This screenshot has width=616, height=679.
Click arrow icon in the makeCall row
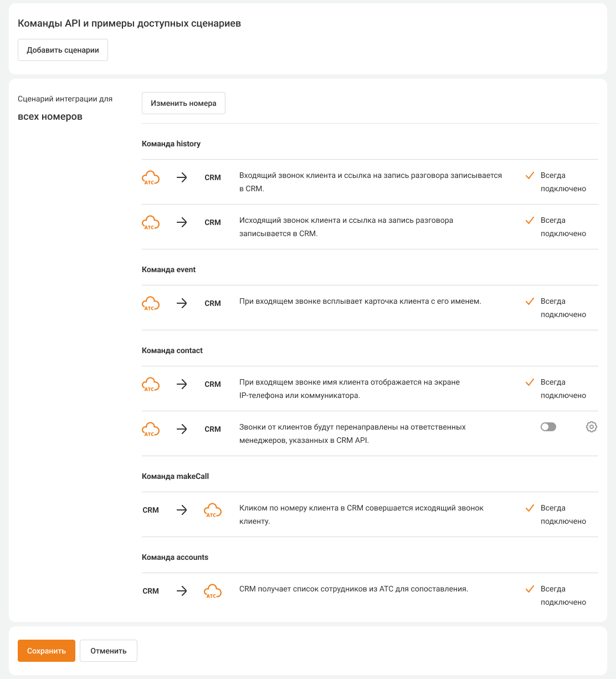coord(182,510)
